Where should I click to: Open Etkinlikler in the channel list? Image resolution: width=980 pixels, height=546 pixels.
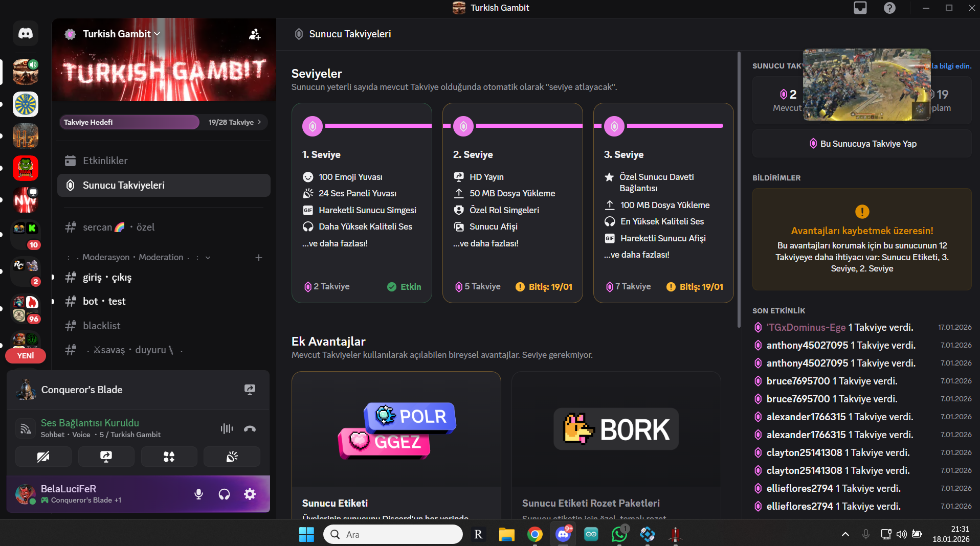pyautogui.click(x=164, y=161)
